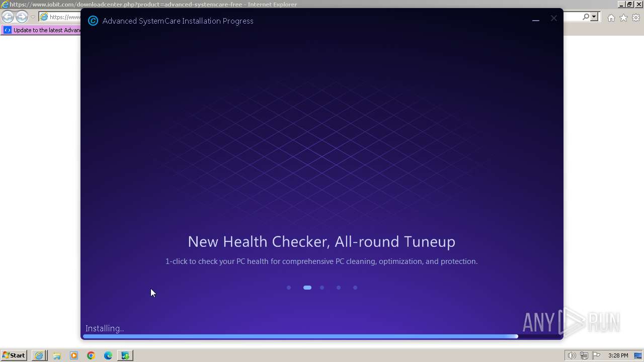
Task: Close the Advanced SystemCare installer window
Action: point(553,18)
